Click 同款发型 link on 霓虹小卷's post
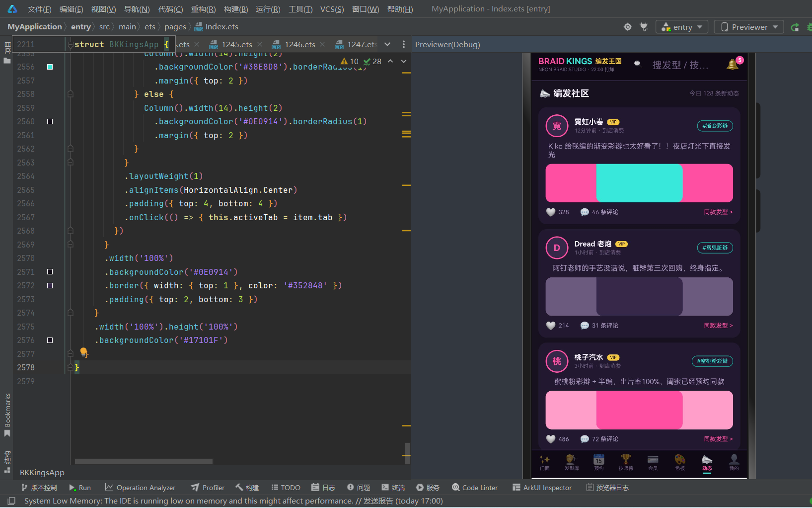Image resolution: width=812 pixels, height=508 pixels. 718,212
